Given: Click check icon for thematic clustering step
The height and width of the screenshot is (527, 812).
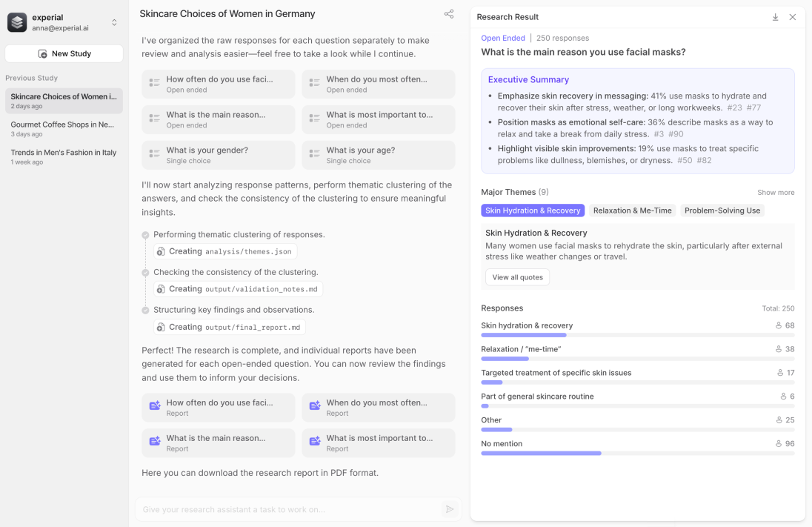Looking at the screenshot, I should point(145,235).
